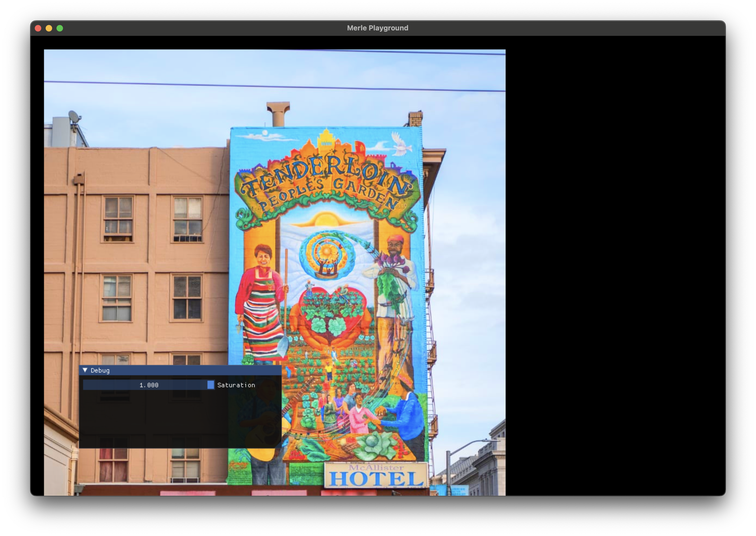Click the Saturation slider track at 1.000
Viewport: 756px width, 536px height.
pos(149,385)
